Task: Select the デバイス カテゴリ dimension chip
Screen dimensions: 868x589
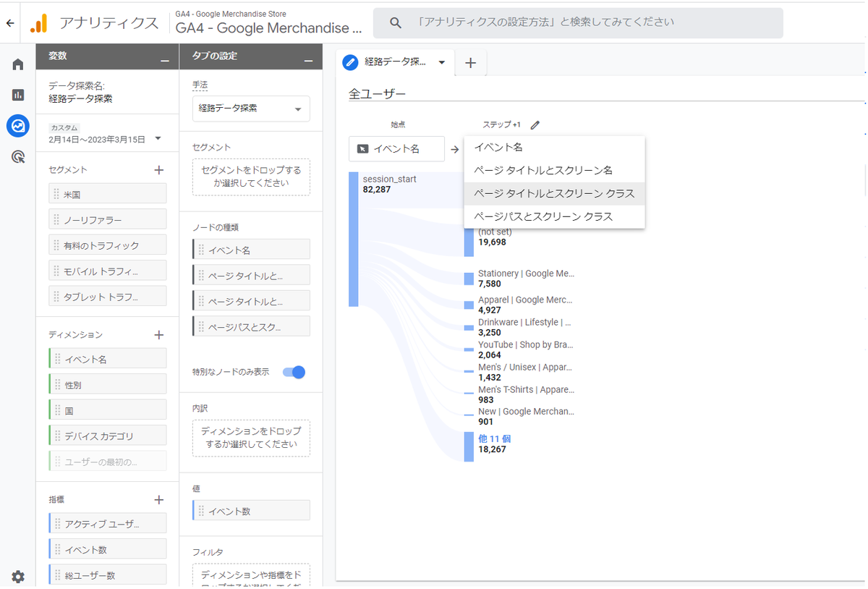Action: (108, 436)
